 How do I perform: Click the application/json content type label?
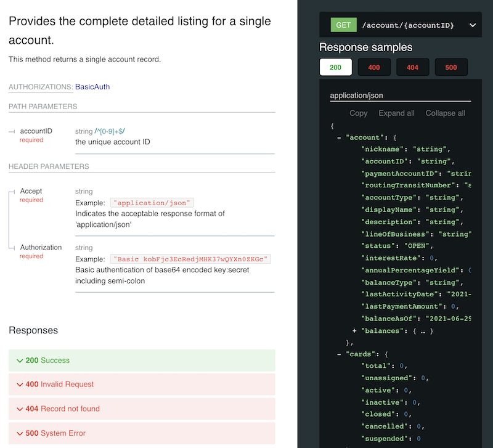pos(357,96)
